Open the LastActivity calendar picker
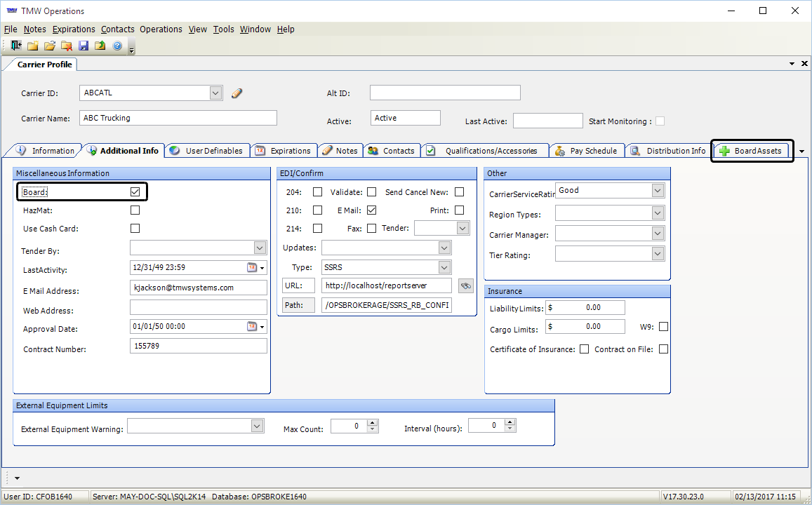Screen dimensions: 812x505 click(254, 267)
